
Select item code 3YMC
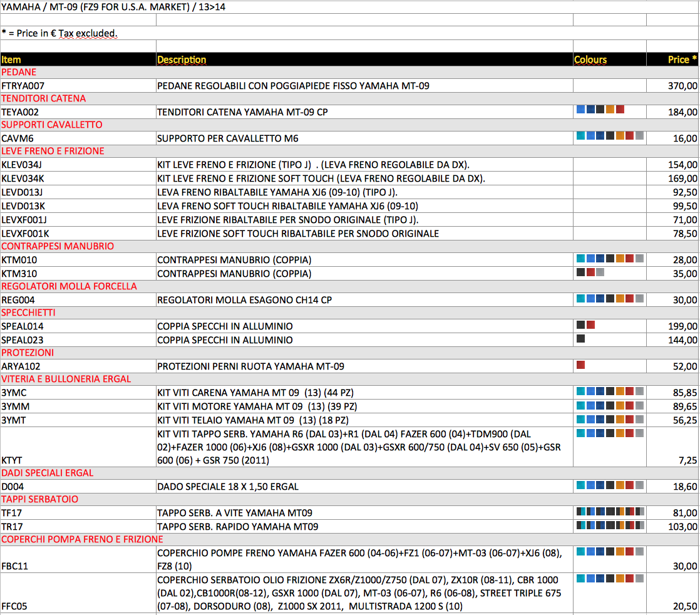pos(14,393)
